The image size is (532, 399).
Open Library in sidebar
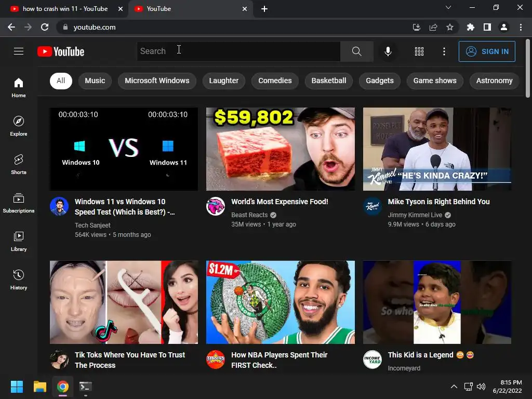coord(19,241)
